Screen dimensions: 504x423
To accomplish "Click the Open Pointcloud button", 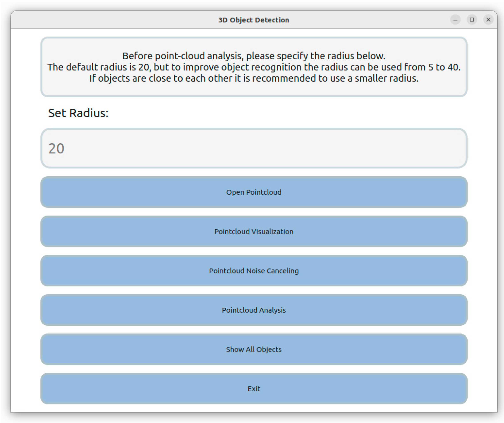I will click(254, 192).
